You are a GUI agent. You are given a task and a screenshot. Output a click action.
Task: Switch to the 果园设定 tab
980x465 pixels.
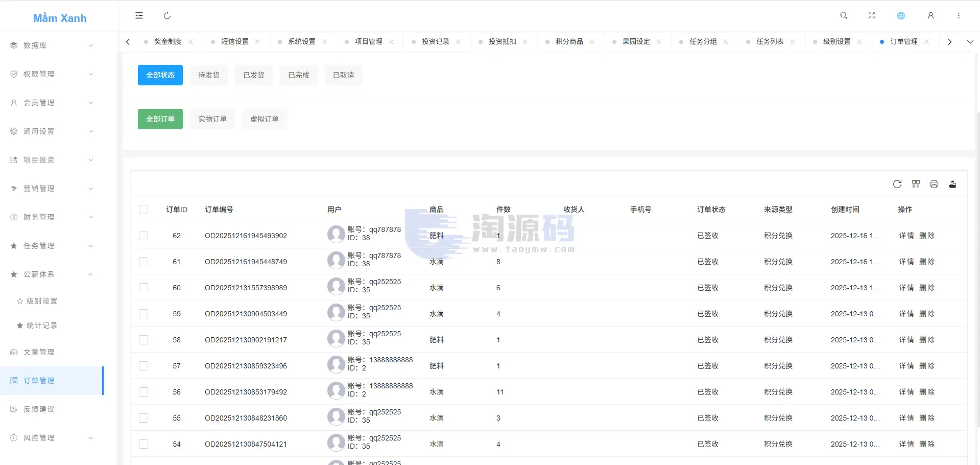(x=636, y=42)
